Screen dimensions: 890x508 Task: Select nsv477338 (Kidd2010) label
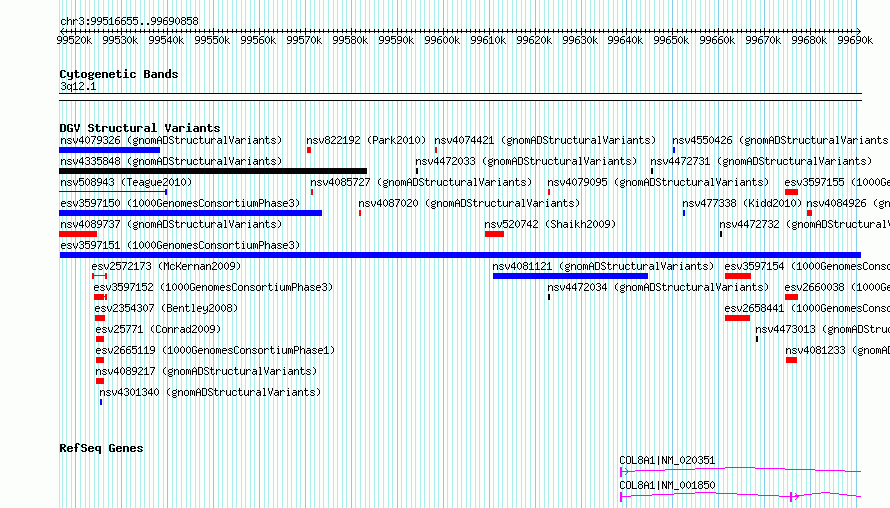pos(742,203)
